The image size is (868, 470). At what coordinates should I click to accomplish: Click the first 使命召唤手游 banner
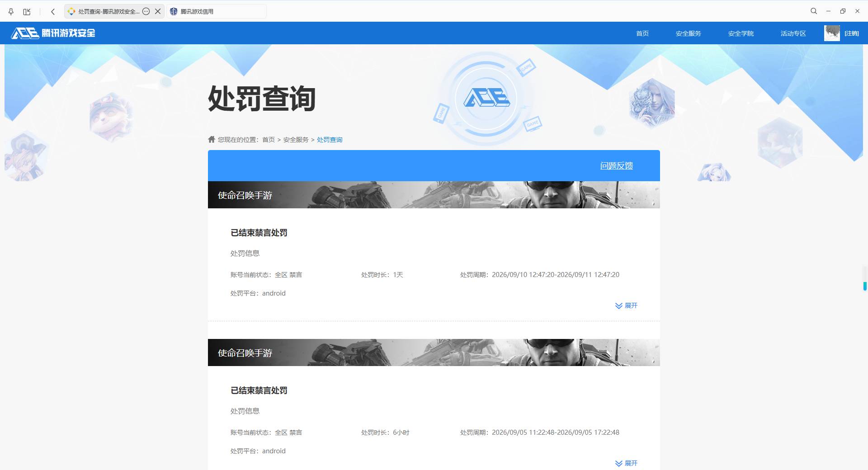[x=434, y=195]
